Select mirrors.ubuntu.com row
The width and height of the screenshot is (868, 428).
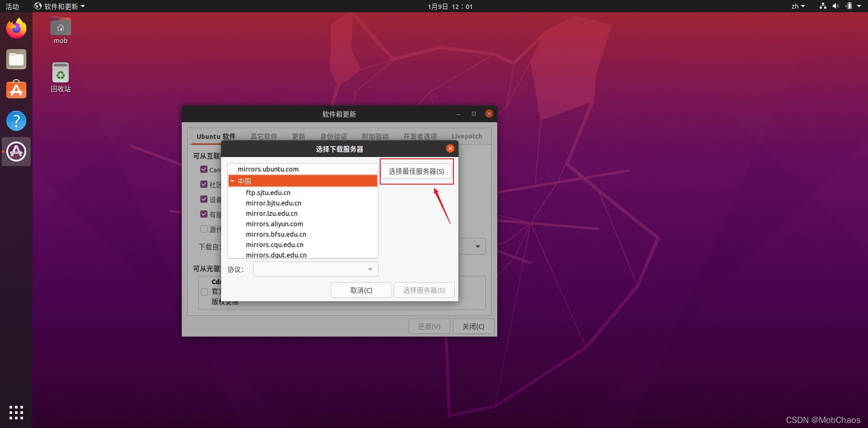click(303, 169)
